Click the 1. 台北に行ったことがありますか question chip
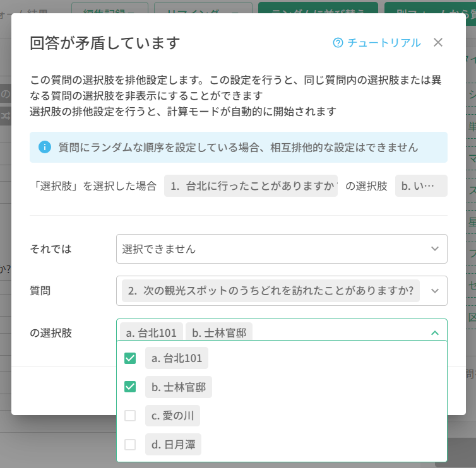 click(251, 185)
